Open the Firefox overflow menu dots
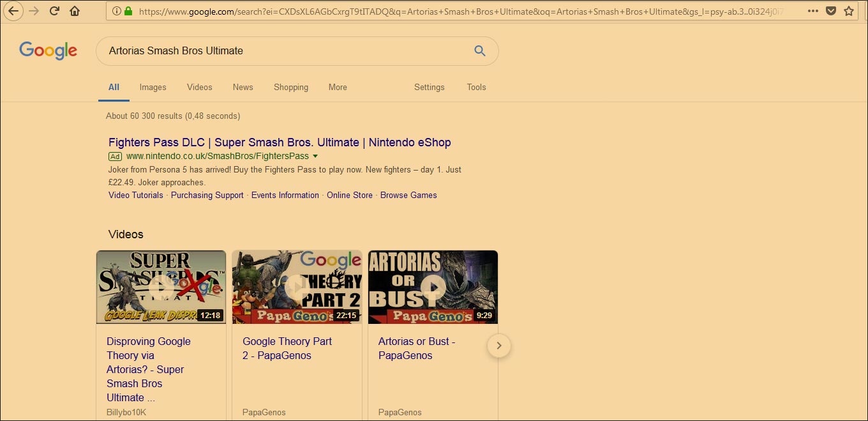Screen dimensions: 868x421 click(x=813, y=11)
